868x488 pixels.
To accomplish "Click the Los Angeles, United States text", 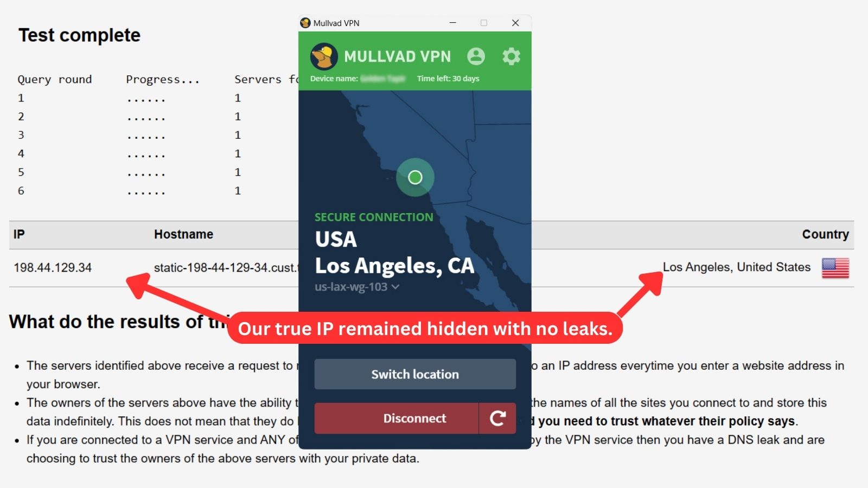I will (736, 267).
